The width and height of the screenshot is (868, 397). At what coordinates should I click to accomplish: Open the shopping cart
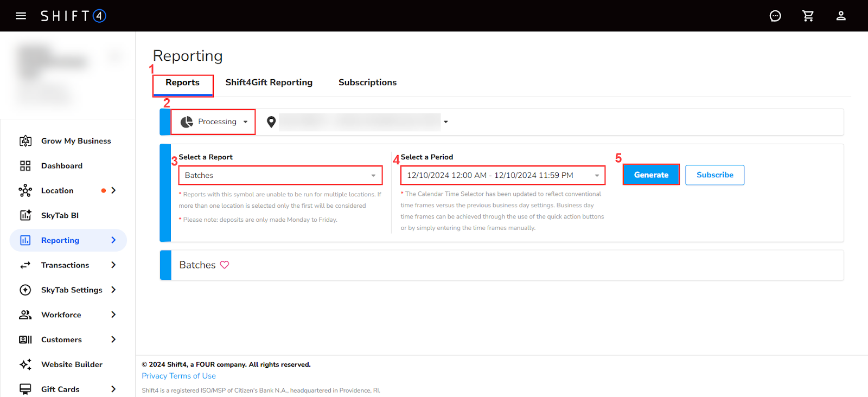(x=808, y=16)
